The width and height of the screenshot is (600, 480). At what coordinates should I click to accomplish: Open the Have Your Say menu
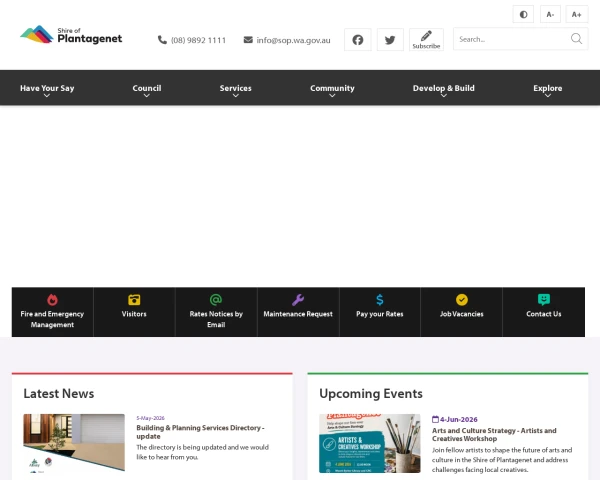pos(47,88)
